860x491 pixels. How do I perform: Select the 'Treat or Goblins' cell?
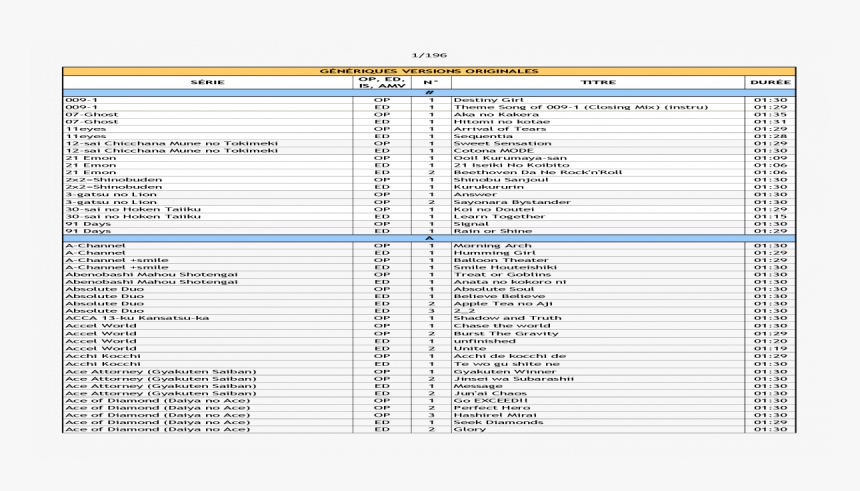(598, 274)
